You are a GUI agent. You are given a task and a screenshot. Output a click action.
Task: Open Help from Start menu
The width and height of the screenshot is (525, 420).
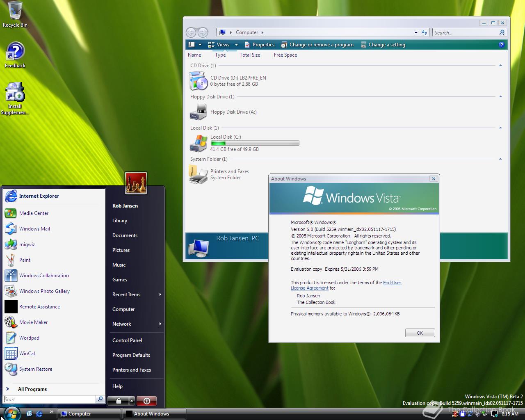coord(117,386)
